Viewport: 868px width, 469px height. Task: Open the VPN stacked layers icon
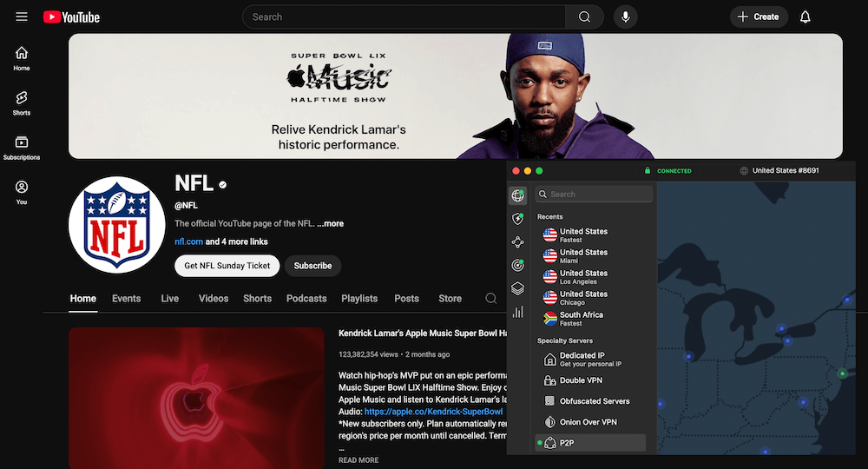tap(517, 288)
